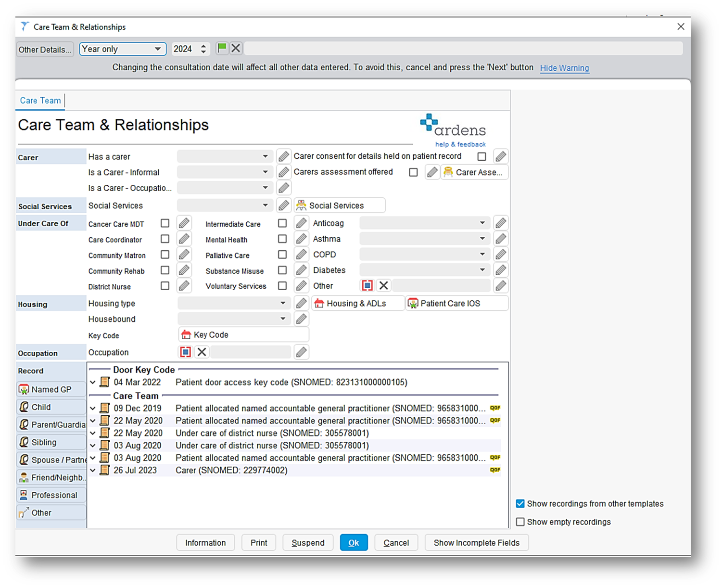
Task: Open the Social Services dropdown
Action: pos(225,205)
